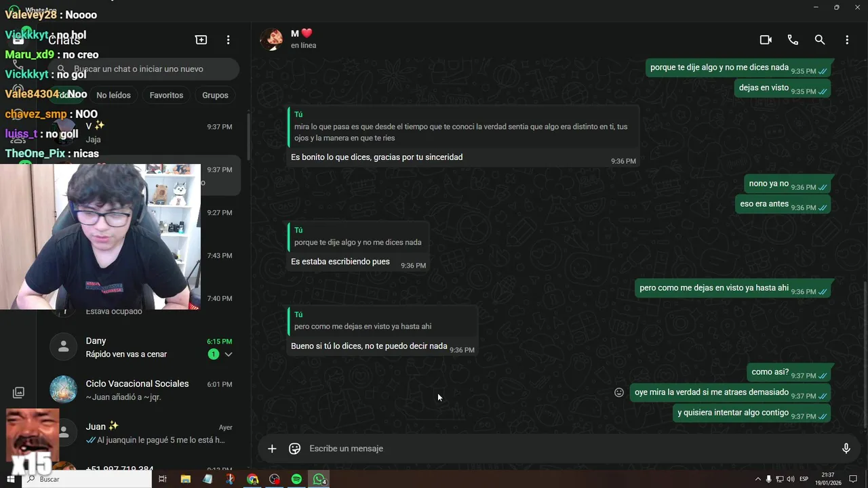
Task: Open File Explorer from the taskbar
Action: (186, 479)
